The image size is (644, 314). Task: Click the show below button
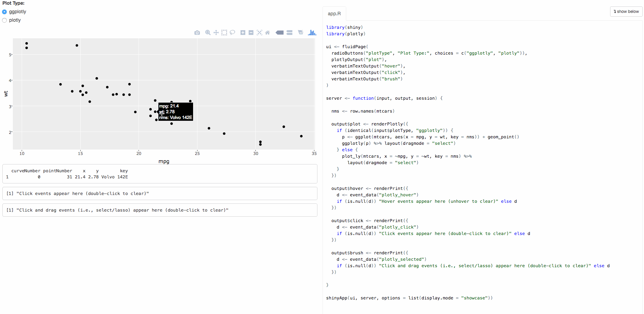pyautogui.click(x=626, y=12)
